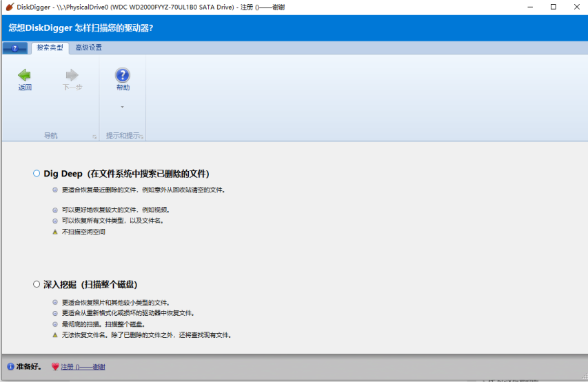
Task: Click the bullet icon beside 最彻底的扫描
Action: point(55,324)
